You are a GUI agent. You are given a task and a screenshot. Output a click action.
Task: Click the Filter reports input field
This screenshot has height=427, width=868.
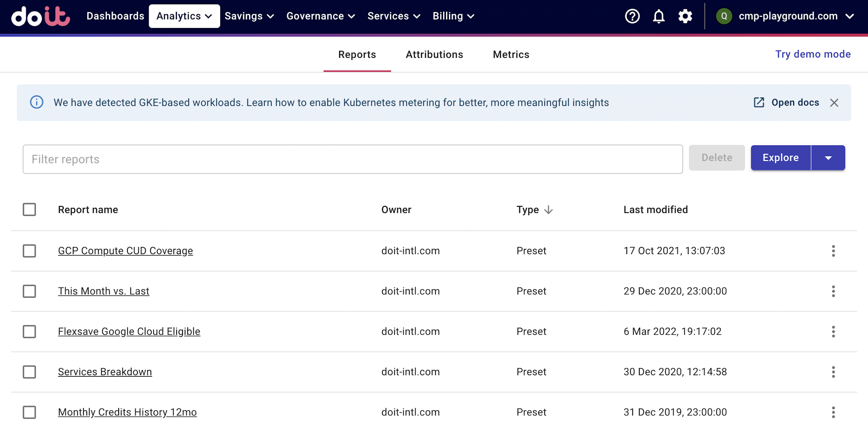(353, 159)
